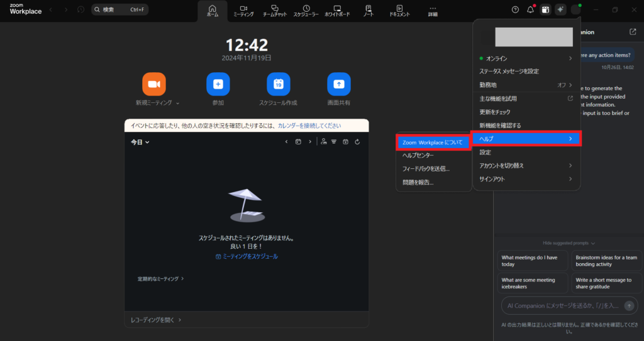This screenshot has height=341, width=644.
Task: Expand the オンライン status submenu
Action: click(x=525, y=58)
